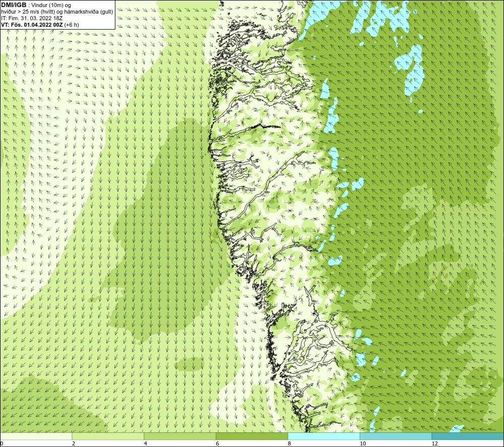This screenshot has width=504, height=447.
Task: Click the 10–12 m/s turquoise swatch
Action: (396, 436)
